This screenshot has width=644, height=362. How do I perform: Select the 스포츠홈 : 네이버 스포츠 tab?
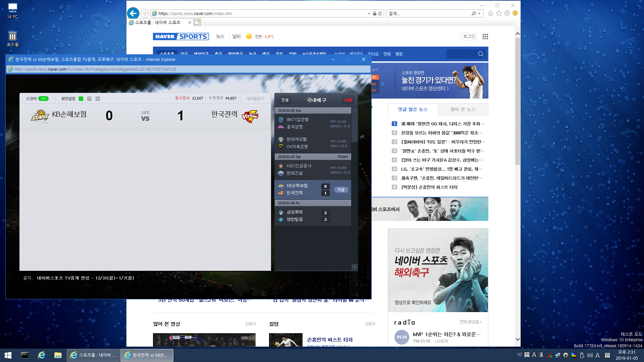(158, 22)
